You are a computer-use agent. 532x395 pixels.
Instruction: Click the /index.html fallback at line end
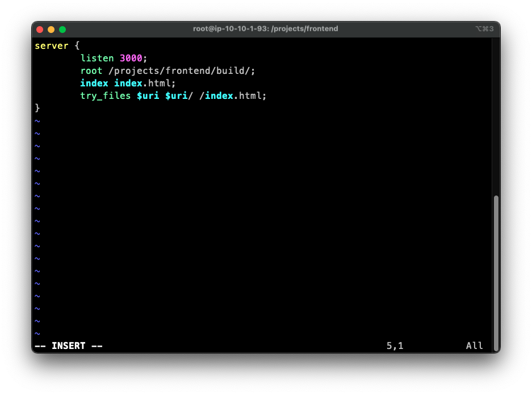[x=233, y=95]
